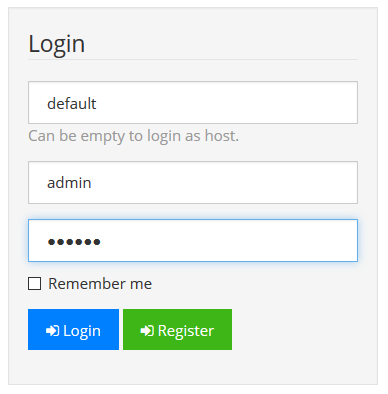Click the word "Login" on the blue button
Viewport: 388px width, 394px height.
(82, 331)
